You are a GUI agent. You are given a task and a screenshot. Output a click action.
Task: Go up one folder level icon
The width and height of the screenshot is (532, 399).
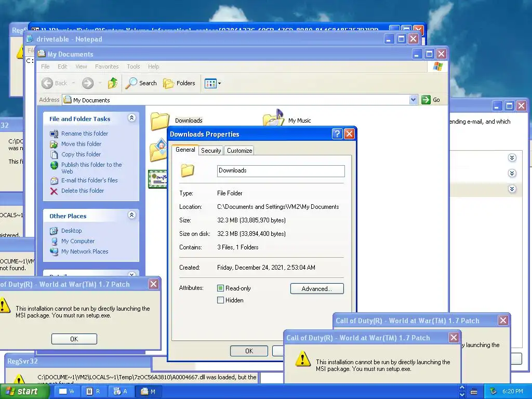coord(112,83)
